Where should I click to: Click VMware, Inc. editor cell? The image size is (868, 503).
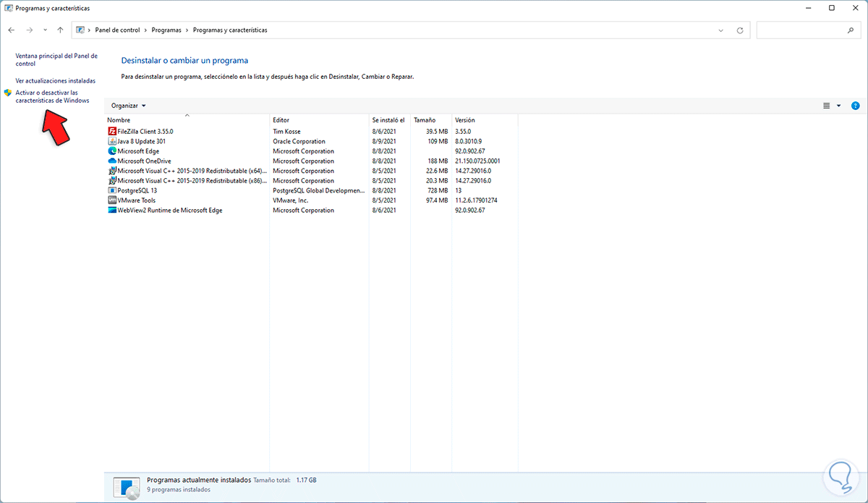[291, 200]
